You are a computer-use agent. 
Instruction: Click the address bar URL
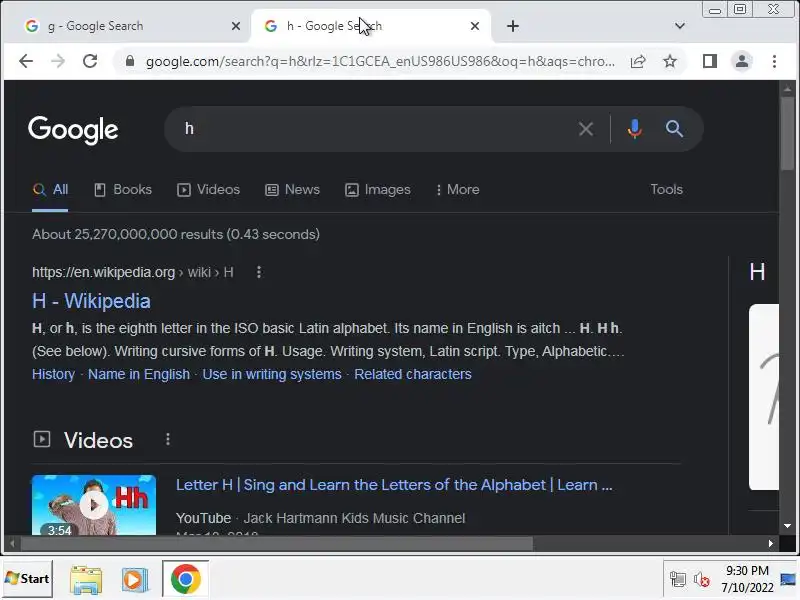click(380, 62)
